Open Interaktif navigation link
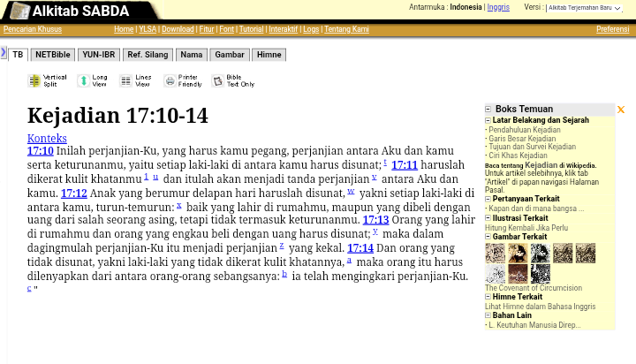636x364 pixels. coord(284,29)
